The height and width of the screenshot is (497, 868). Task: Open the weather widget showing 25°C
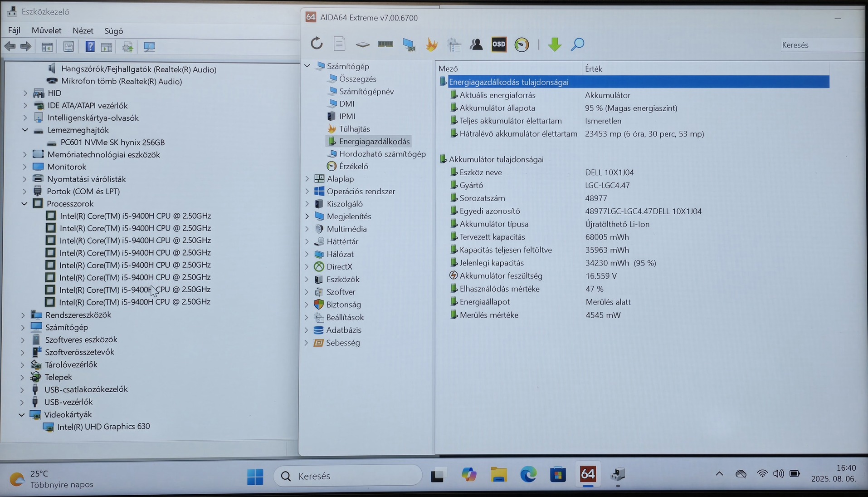click(51, 479)
